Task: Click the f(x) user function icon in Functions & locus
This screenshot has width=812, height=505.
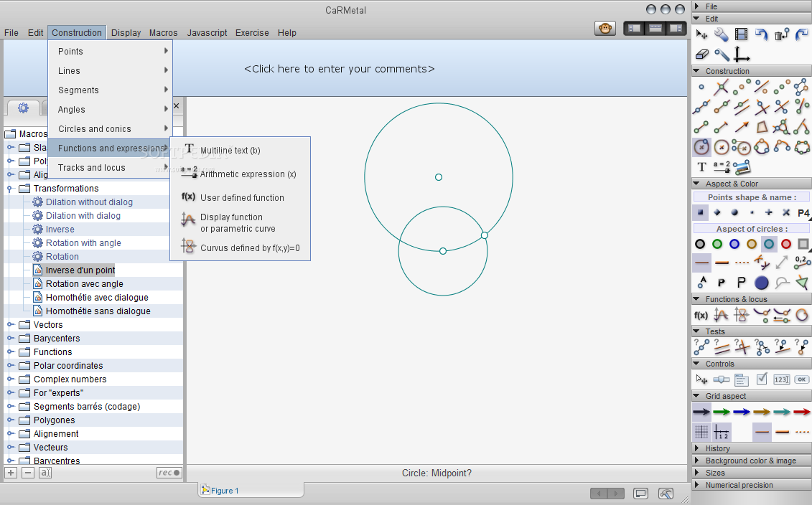Action: click(x=701, y=315)
